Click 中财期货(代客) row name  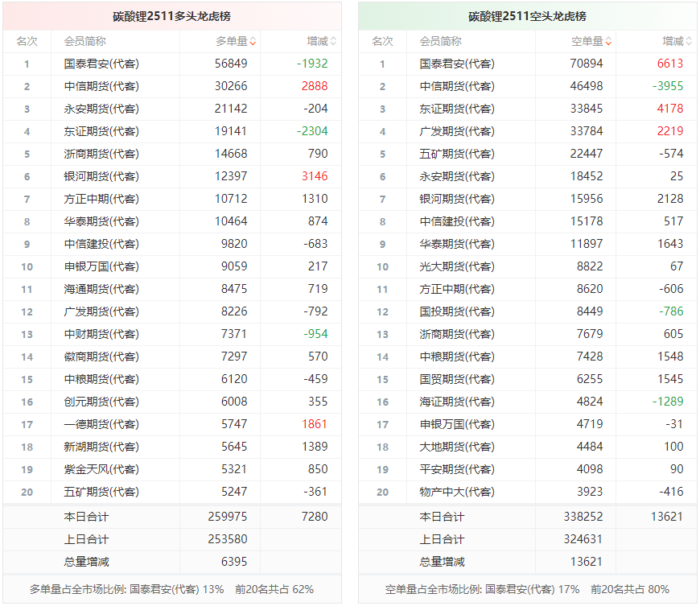pyautogui.click(x=101, y=335)
